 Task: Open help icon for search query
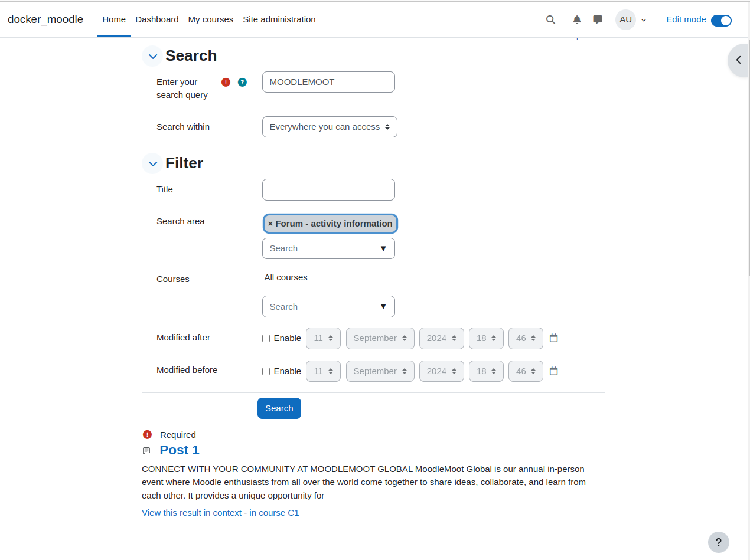tap(242, 82)
